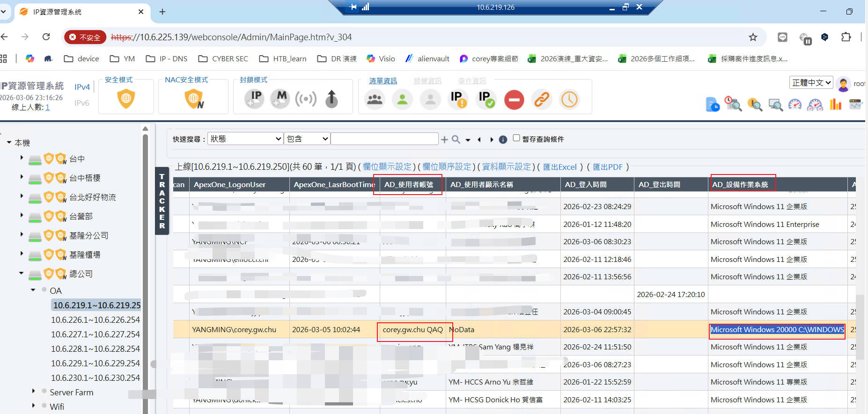The width and height of the screenshot is (868, 414).
Task: Click the quick search magnifier icon
Action: [456, 139]
